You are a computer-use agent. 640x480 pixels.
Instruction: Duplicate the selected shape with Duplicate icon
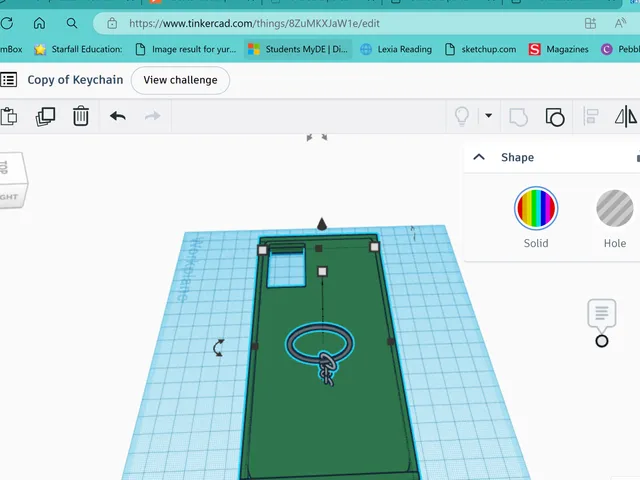45,117
